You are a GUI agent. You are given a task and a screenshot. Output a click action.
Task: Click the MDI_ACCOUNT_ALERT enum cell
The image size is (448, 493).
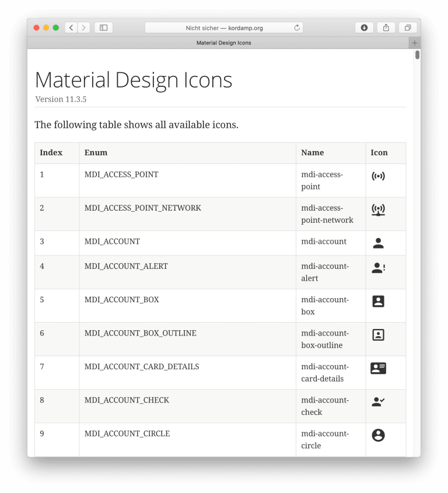point(187,272)
